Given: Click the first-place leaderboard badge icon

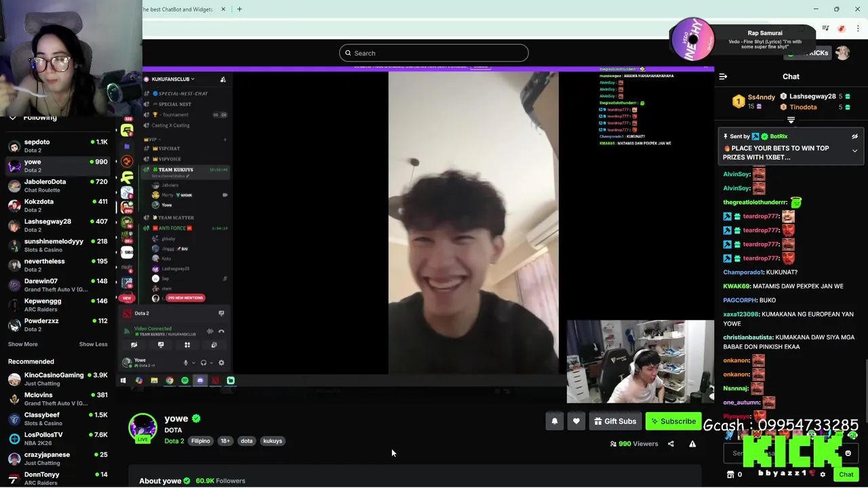Looking at the screenshot, I should click(x=738, y=102).
